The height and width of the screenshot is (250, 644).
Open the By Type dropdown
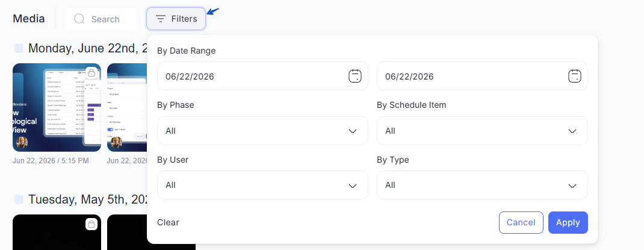point(482,185)
